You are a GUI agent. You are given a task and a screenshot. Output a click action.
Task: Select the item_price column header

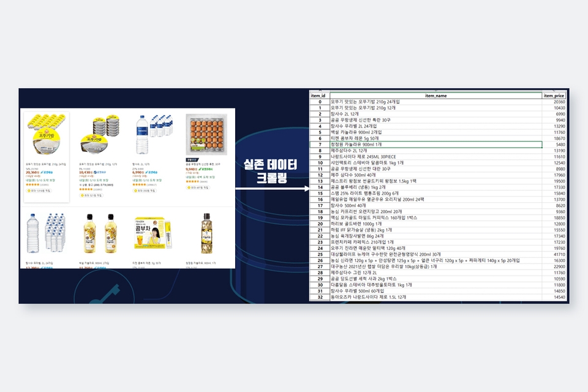tap(554, 96)
